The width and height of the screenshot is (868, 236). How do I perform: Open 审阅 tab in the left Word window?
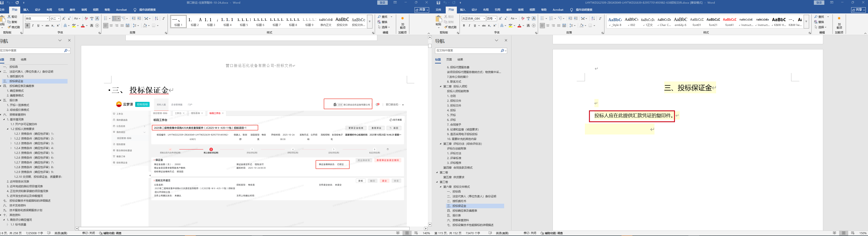(84, 10)
